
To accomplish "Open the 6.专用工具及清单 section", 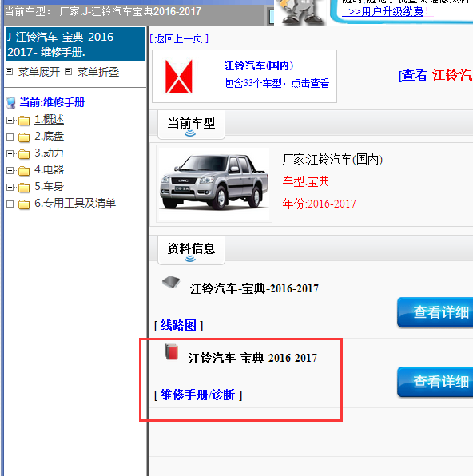I will click(75, 203).
